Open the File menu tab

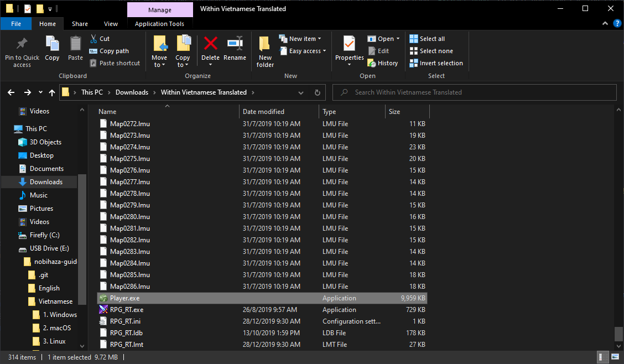16,24
